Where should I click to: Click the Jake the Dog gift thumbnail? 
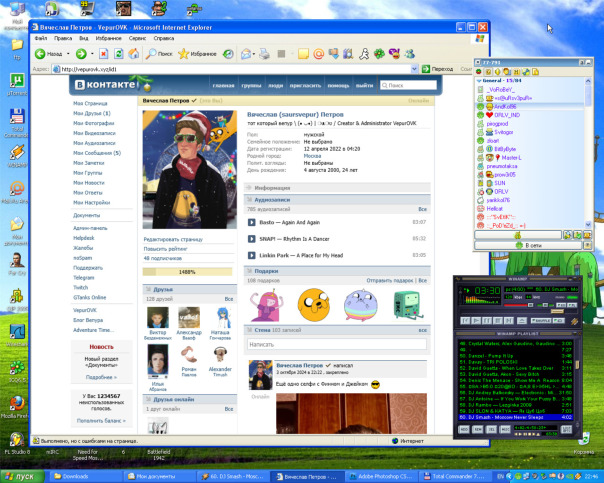(314, 305)
